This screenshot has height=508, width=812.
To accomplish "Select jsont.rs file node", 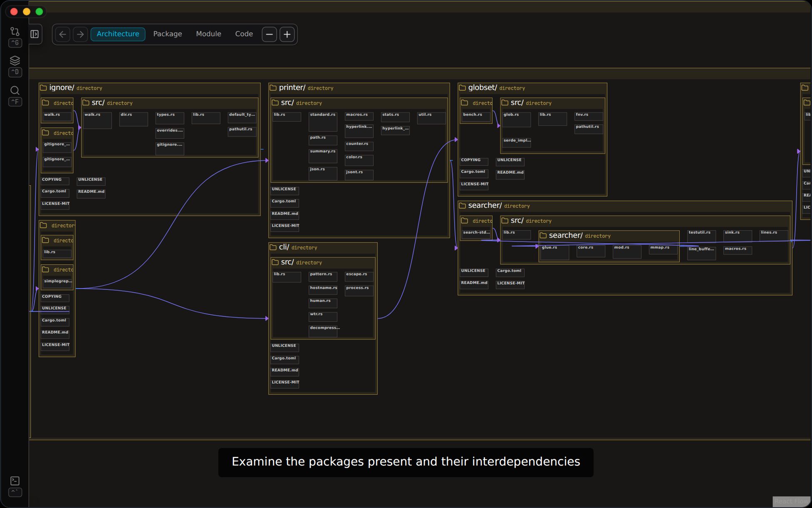I will 359,175.
